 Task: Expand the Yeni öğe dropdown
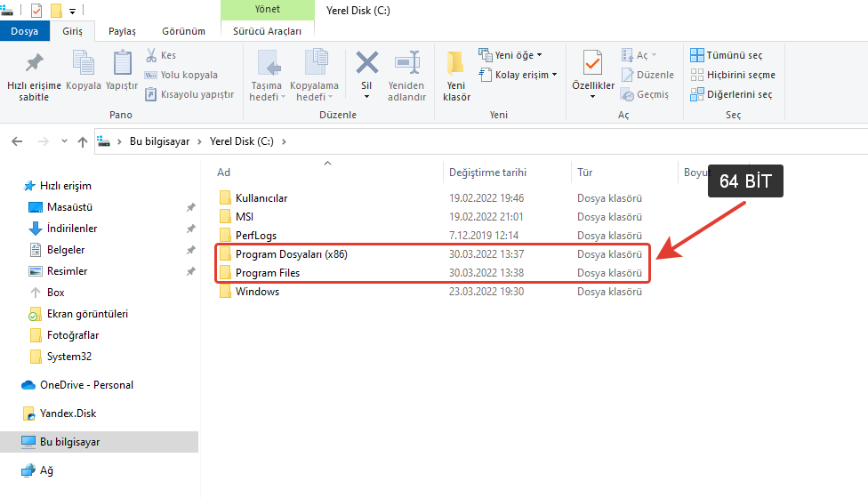tap(510, 55)
